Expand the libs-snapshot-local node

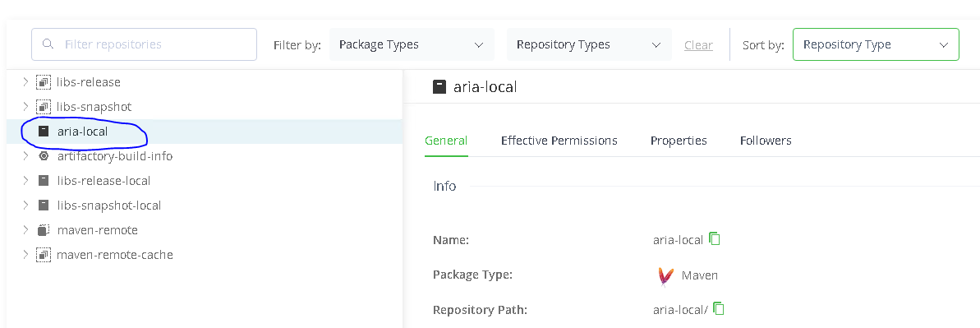25,206
